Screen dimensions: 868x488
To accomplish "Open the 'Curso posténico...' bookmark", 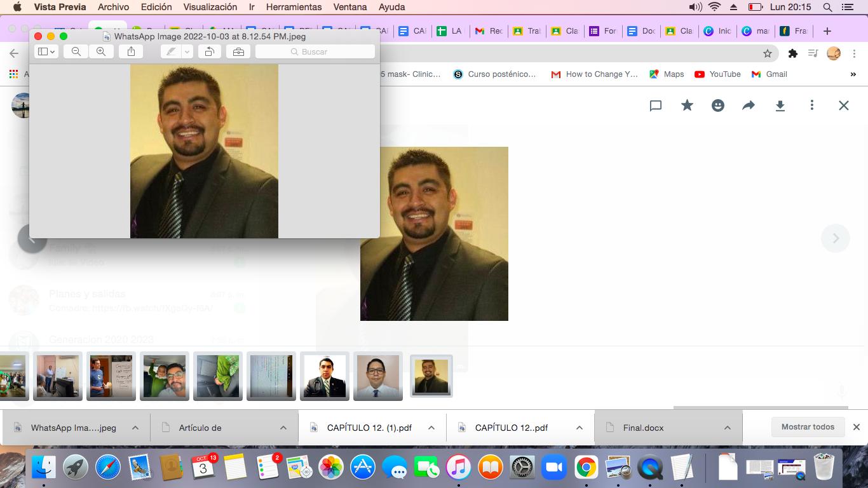I will [494, 74].
